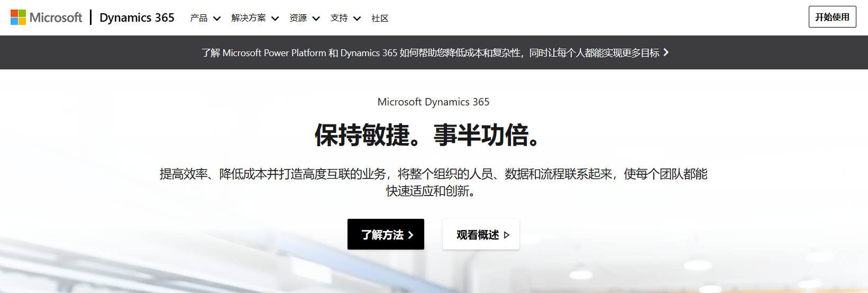Open the Power Platform banner link
Viewport: 868px width, 293px height.
click(x=435, y=52)
